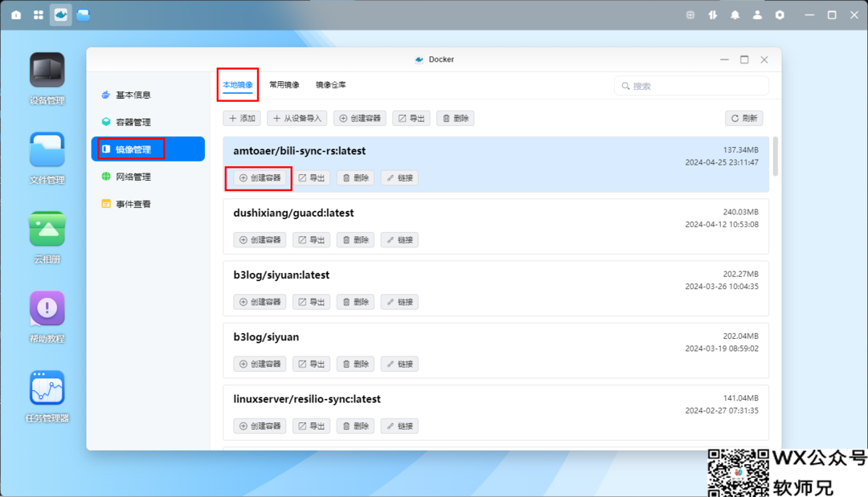Open 链接 for dushixiang/guacd image

point(399,240)
